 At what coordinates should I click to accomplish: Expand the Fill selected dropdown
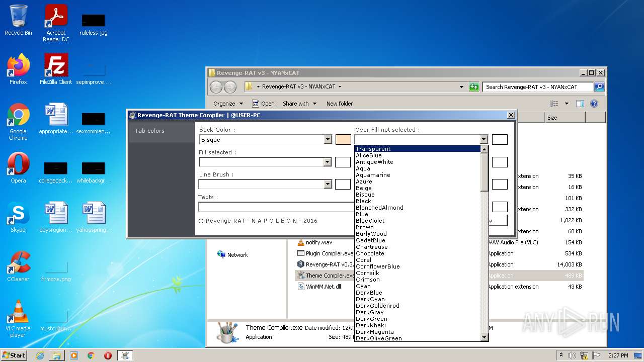pyautogui.click(x=328, y=162)
